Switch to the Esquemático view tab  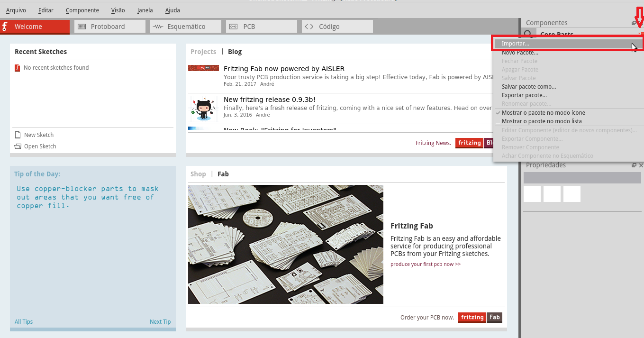186,27
